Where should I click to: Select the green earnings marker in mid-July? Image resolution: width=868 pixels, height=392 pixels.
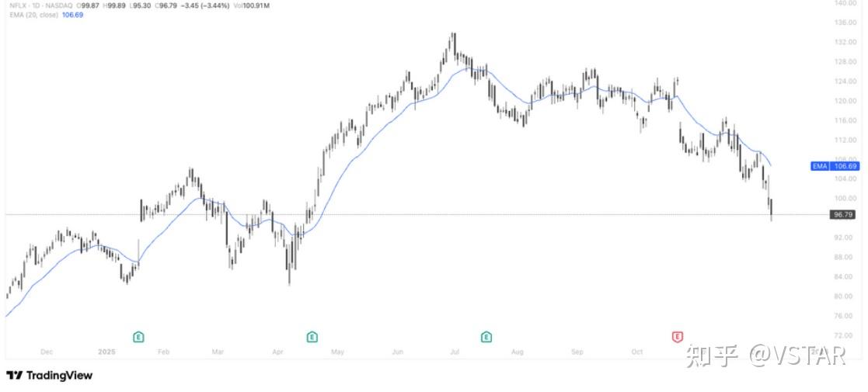486,336
